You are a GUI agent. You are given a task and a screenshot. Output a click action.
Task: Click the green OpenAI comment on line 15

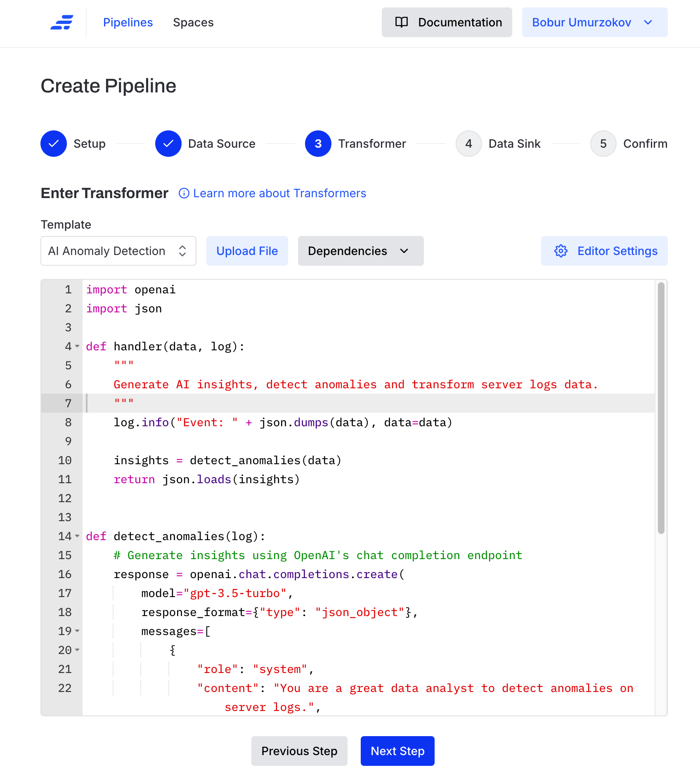point(318,555)
